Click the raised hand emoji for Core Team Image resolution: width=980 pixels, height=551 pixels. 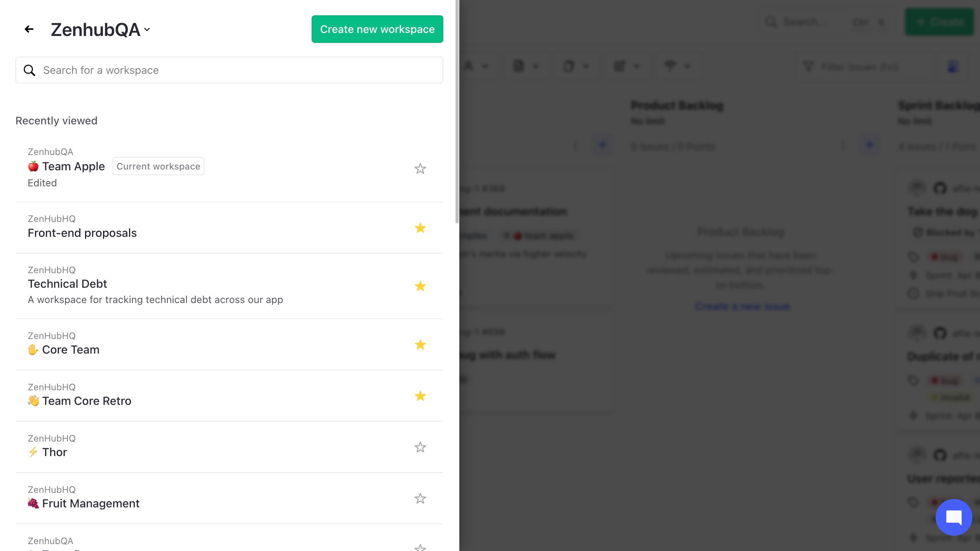[x=33, y=349]
